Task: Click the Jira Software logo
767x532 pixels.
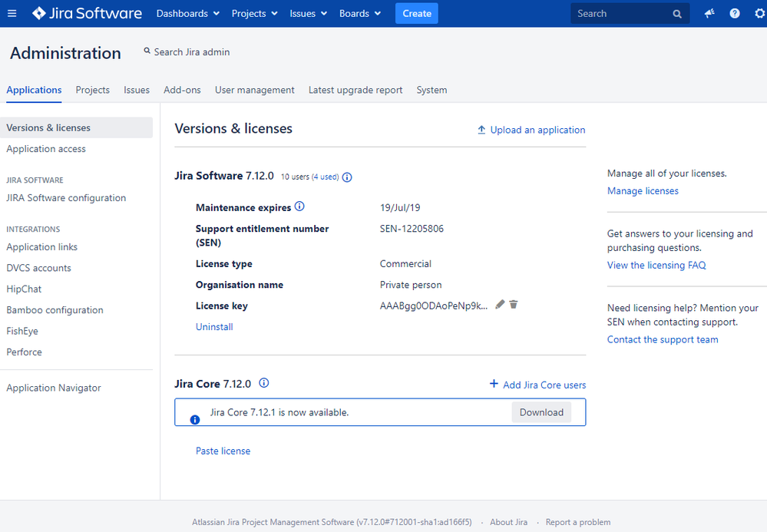Action: 87,13
